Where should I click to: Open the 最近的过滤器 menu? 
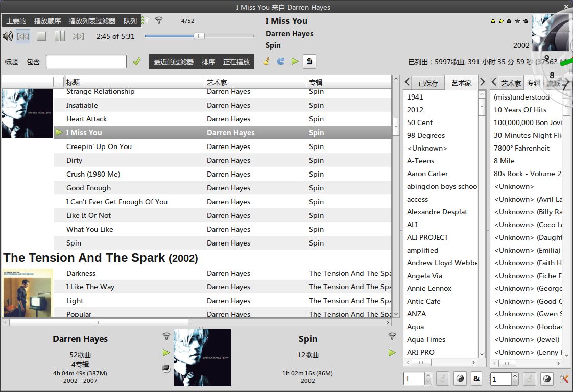(x=174, y=62)
